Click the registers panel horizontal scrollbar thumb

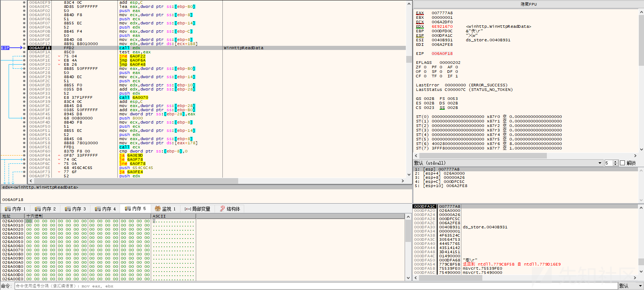coord(483,156)
